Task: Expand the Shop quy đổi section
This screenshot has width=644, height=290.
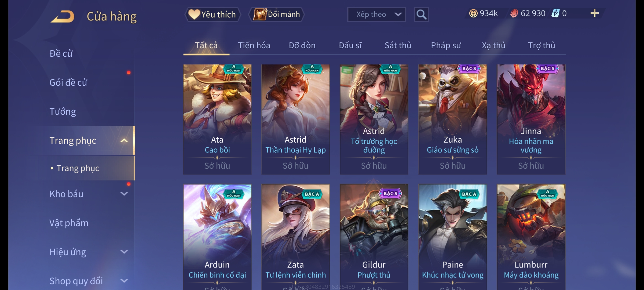Action: point(124,281)
